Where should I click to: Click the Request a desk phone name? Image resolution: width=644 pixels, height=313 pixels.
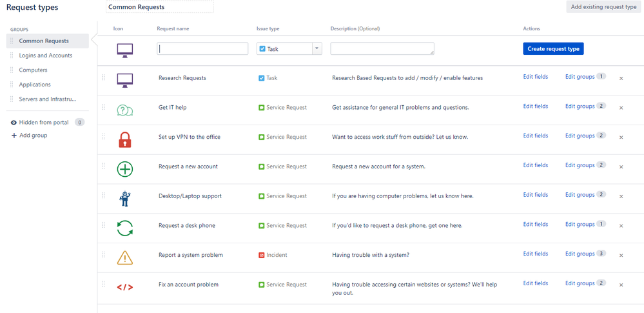click(x=187, y=225)
